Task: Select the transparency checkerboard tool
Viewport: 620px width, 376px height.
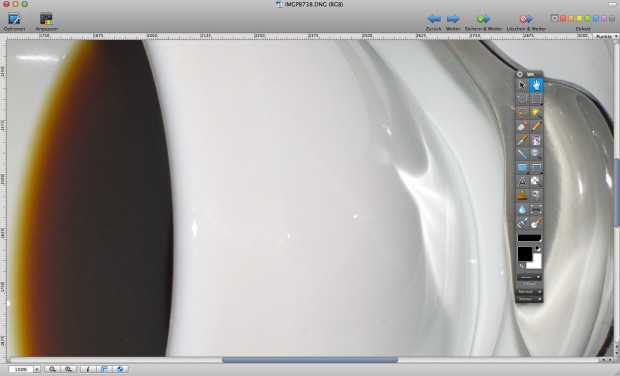Action: pyautogui.click(x=536, y=181)
